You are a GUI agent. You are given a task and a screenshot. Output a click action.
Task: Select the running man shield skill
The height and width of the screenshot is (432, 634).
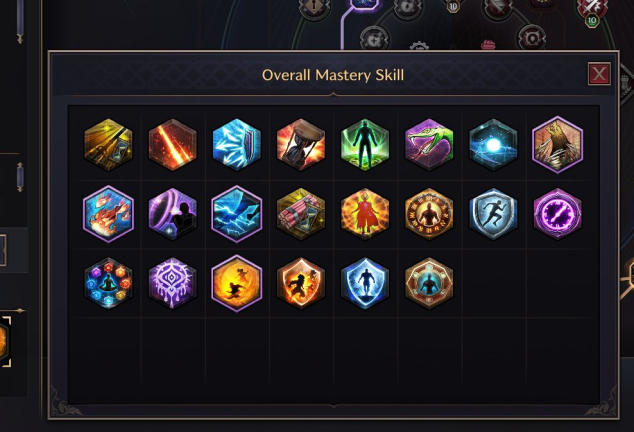[493, 214]
